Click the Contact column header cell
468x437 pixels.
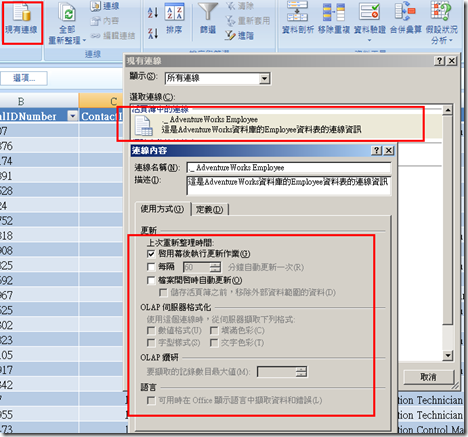[101, 116]
